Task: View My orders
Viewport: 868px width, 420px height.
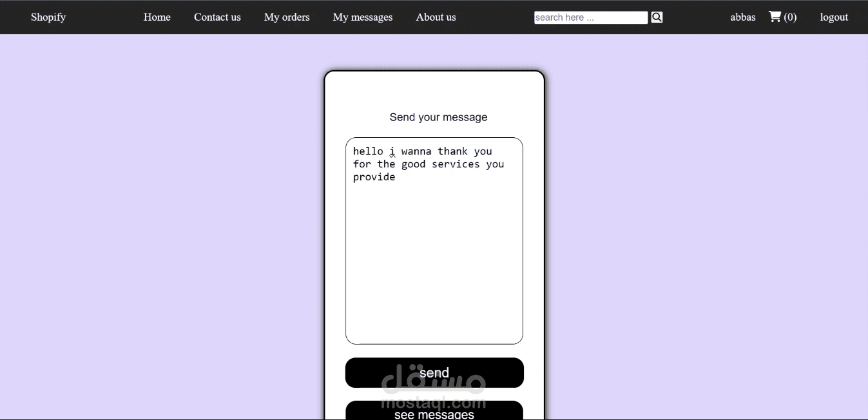Action: click(287, 17)
